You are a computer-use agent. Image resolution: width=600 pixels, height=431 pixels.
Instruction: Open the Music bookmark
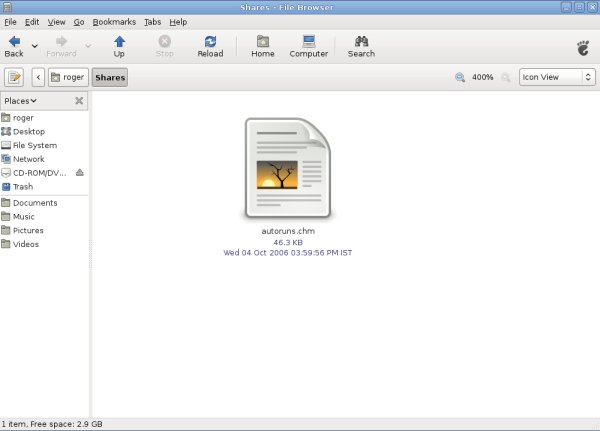point(44,217)
